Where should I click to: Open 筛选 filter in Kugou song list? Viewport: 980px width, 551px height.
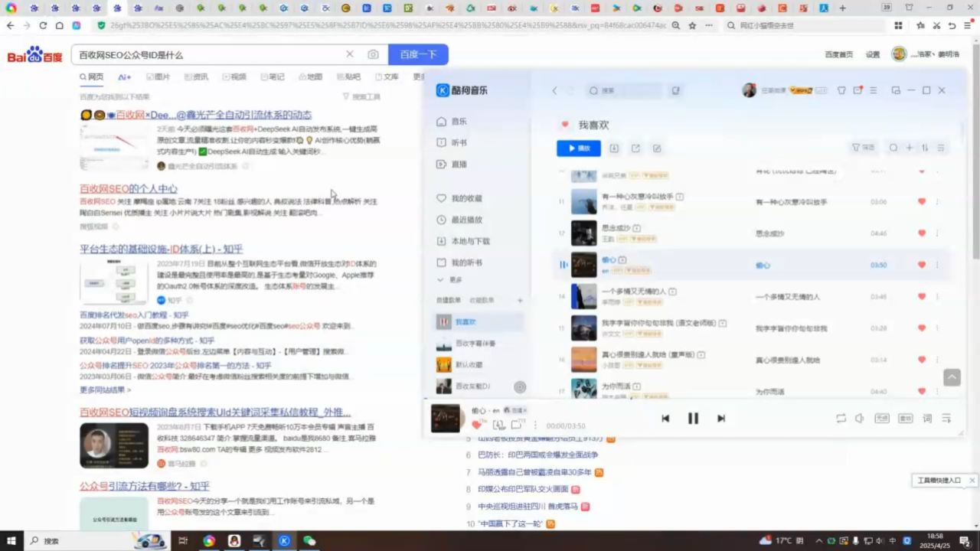[x=864, y=148]
